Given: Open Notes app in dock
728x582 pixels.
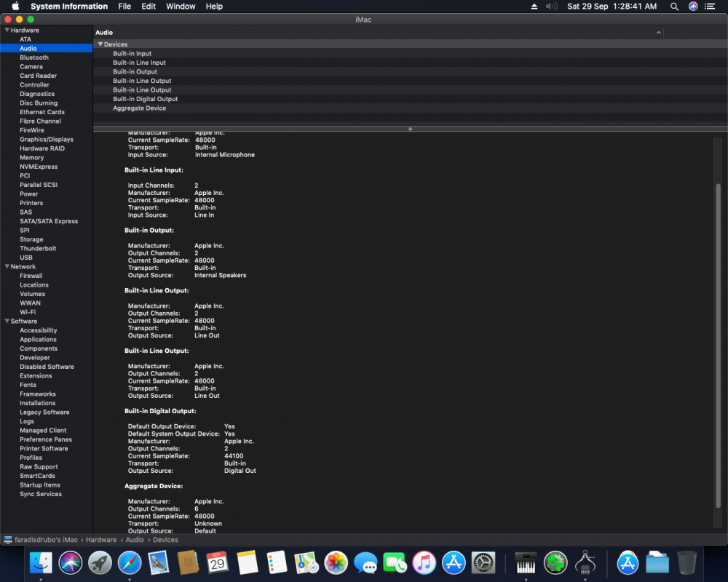Looking at the screenshot, I should (x=247, y=563).
